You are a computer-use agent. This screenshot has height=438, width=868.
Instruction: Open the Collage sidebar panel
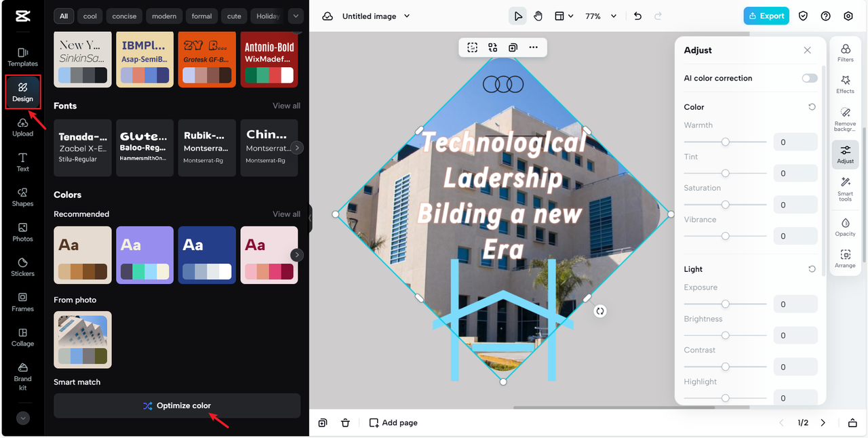coord(22,338)
